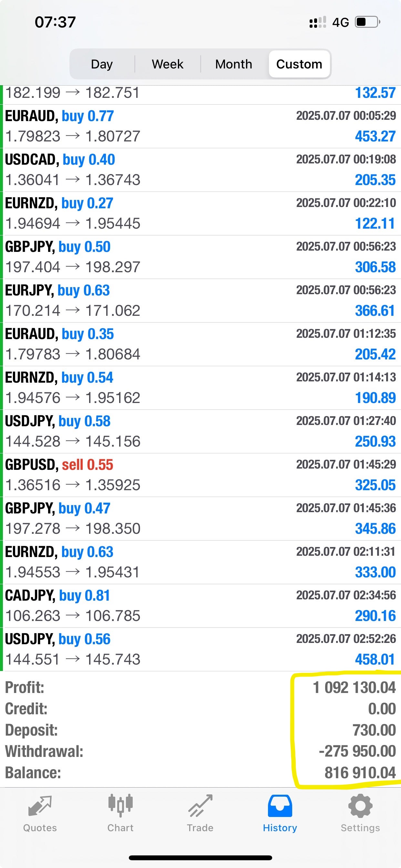Tap the History inbox icon
401x868 pixels.
coord(280,806)
